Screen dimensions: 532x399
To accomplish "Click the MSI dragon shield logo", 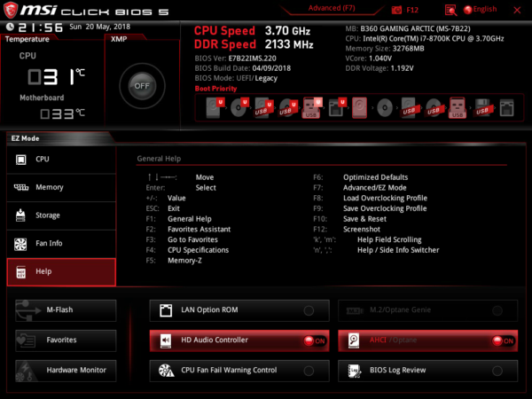I will click(x=11, y=10).
